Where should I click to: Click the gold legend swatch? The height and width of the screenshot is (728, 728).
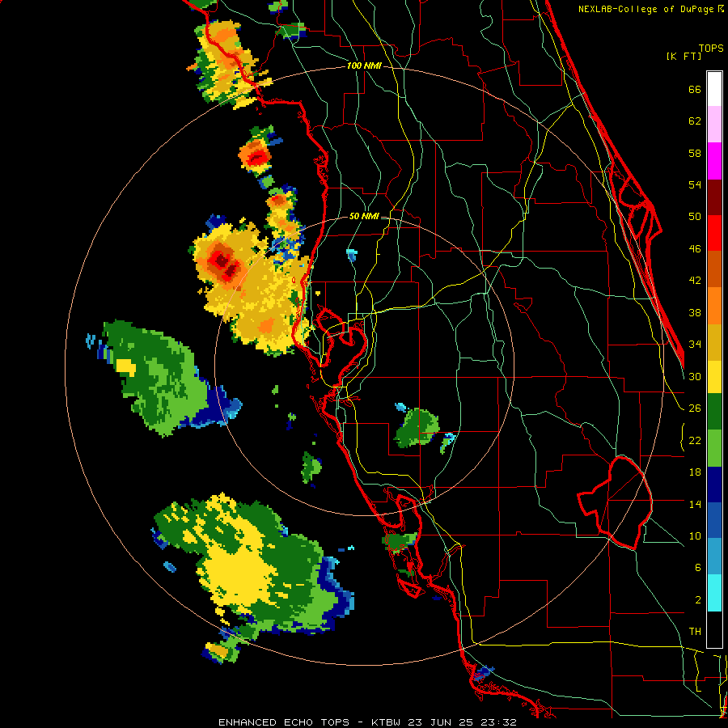(714, 341)
